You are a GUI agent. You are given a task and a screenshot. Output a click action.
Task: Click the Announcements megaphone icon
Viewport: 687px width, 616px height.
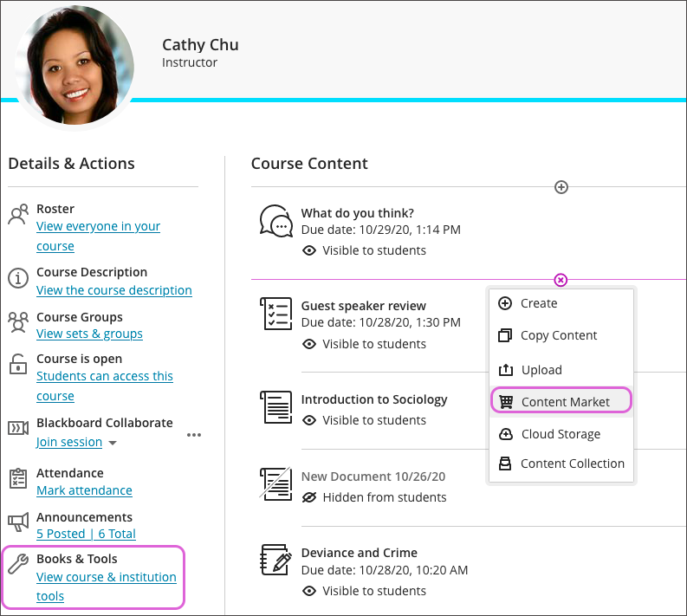click(18, 522)
